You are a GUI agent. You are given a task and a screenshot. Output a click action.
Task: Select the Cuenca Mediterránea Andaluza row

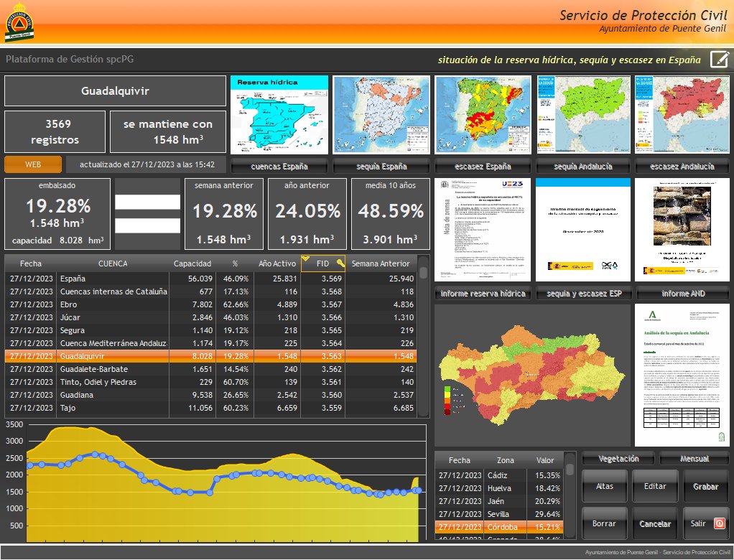pyautogui.click(x=210, y=343)
